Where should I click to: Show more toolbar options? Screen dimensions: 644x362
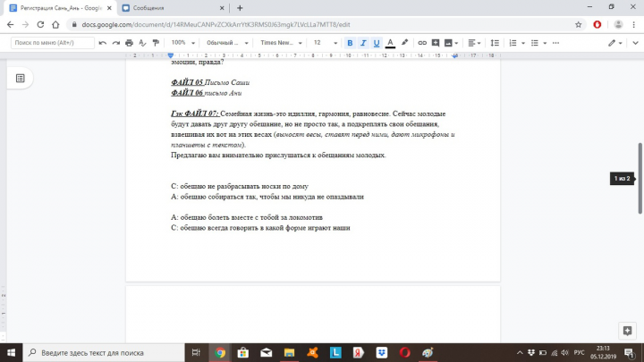[x=555, y=43]
